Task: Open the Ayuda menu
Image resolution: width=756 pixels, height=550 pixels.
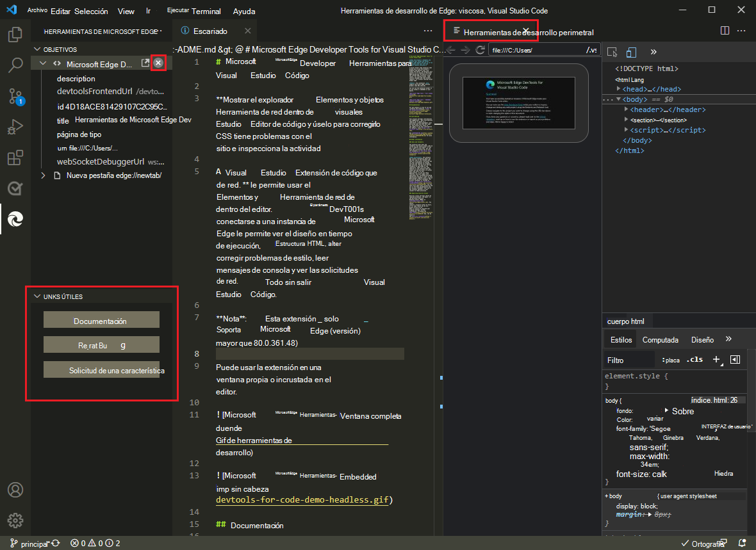Action: [x=244, y=11]
